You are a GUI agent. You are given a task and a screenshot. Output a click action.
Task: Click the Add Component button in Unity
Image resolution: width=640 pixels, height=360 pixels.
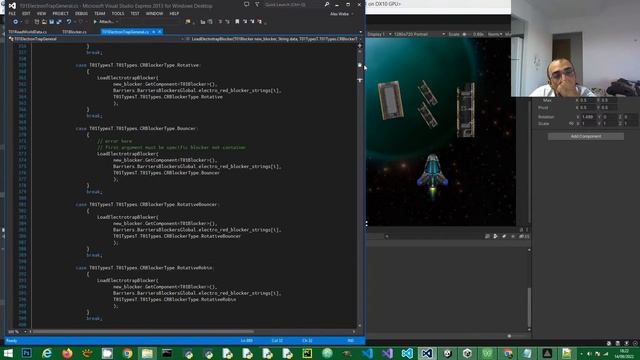pyautogui.click(x=586, y=136)
